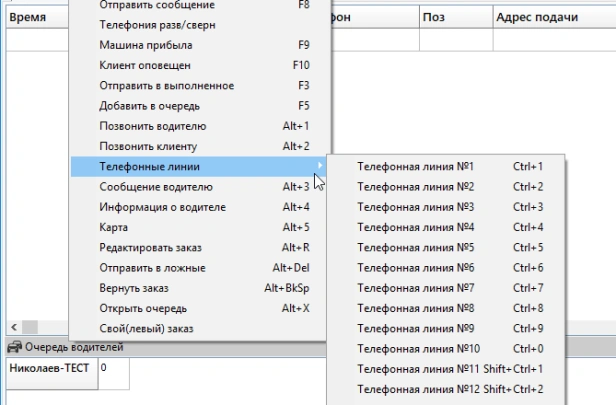The width and height of the screenshot is (616, 405).
Task: Toggle Телефония разв/сверн in context menu
Action: click(x=157, y=25)
